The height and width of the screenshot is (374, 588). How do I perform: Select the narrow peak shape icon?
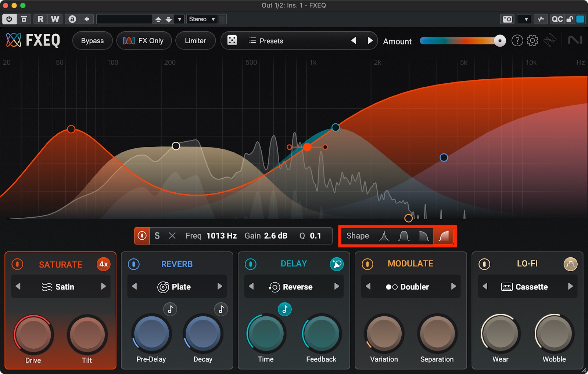click(384, 236)
